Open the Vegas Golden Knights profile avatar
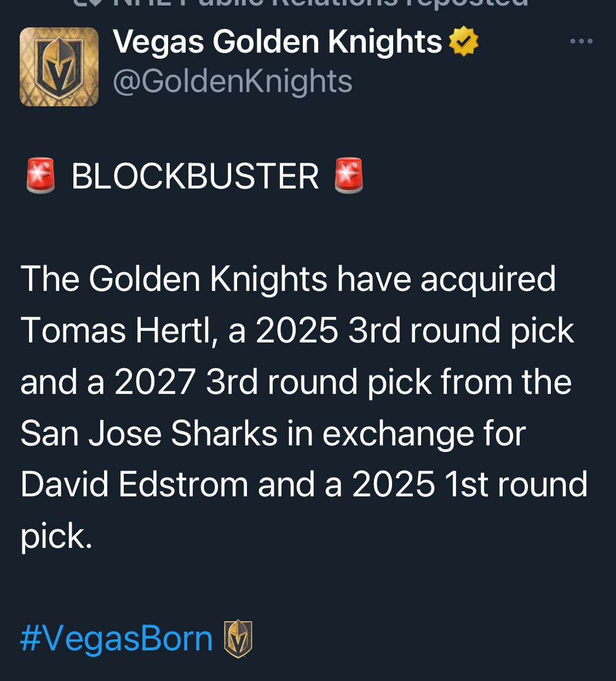Viewport: 616px width, 681px height. click(59, 67)
